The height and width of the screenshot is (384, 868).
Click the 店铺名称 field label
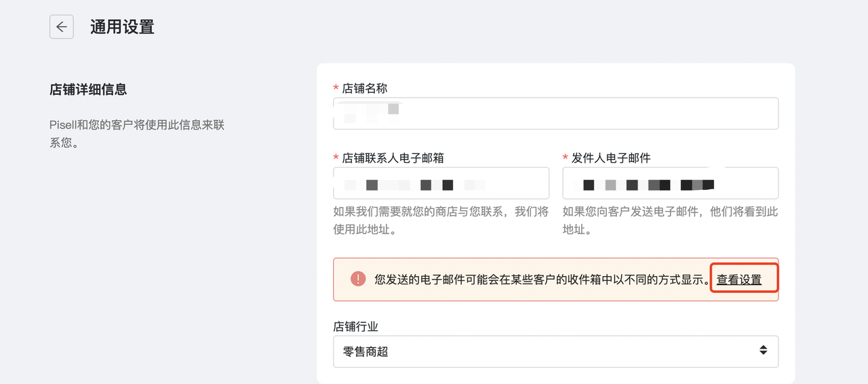(x=365, y=88)
